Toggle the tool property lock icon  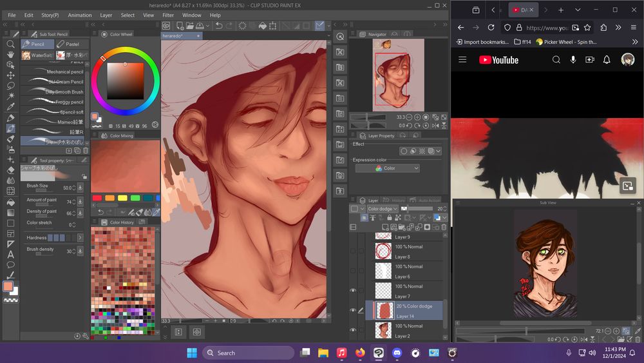(x=84, y=177)
